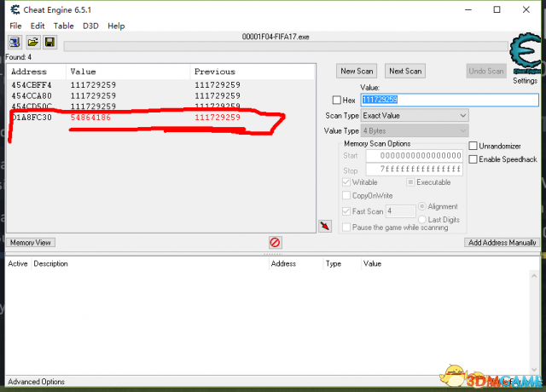Open the Edit menu
Image resolution: width=546 pixels, height=392 pixels.
(38, 26)
